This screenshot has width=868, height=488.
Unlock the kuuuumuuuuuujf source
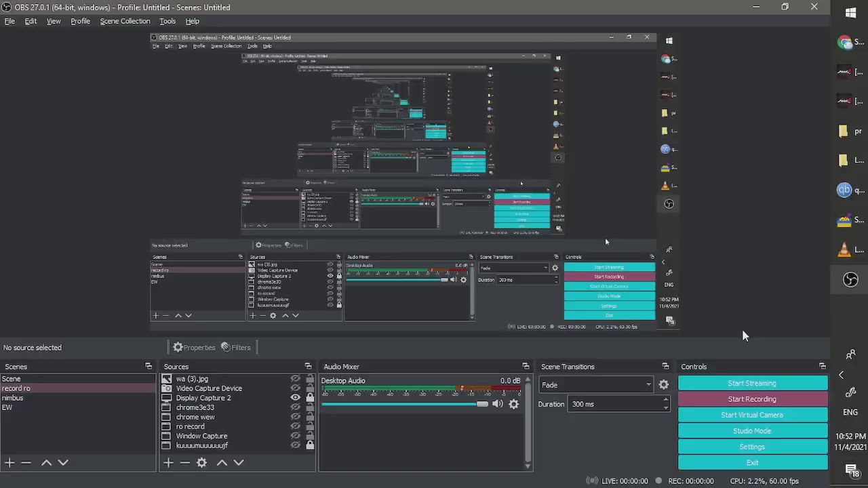point(310,445)
